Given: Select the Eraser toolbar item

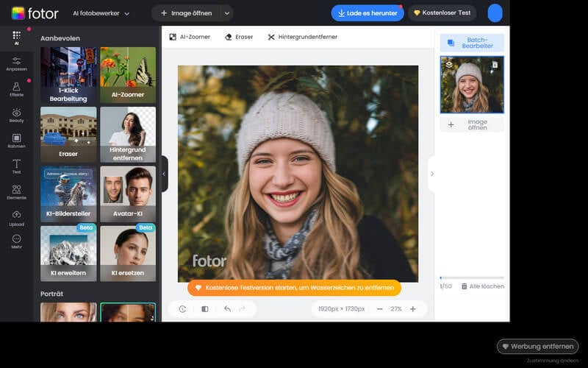Looking at the screenshot, I should 239,37.
